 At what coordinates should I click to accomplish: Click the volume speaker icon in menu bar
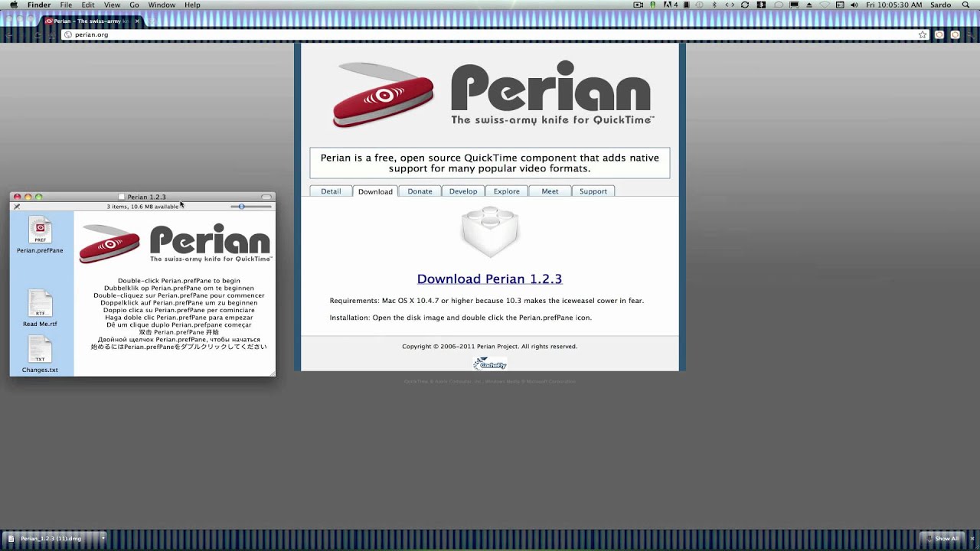854,5
